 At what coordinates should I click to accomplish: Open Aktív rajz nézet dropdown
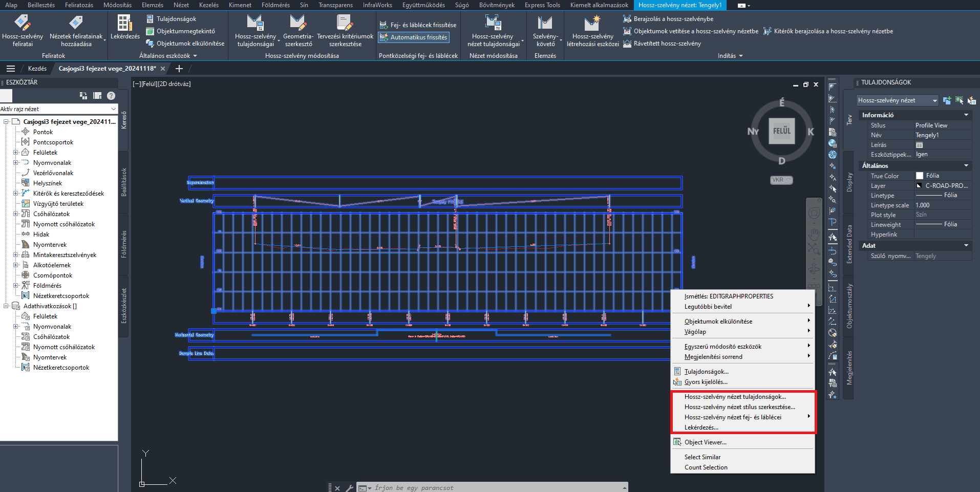(59, 109)
